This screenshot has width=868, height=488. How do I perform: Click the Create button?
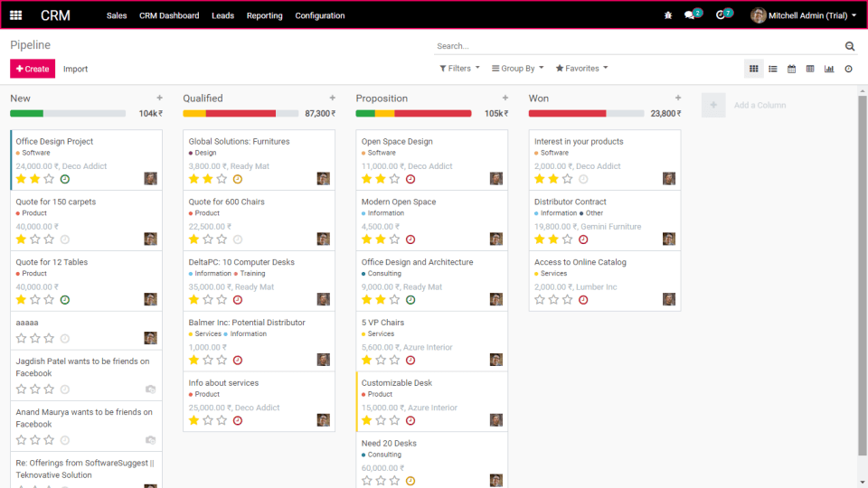[x=33, y=69]
